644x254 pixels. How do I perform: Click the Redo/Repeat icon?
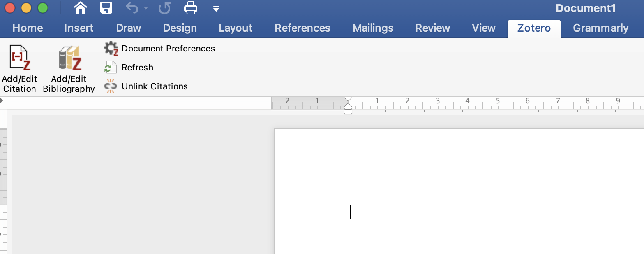point(164,8)
